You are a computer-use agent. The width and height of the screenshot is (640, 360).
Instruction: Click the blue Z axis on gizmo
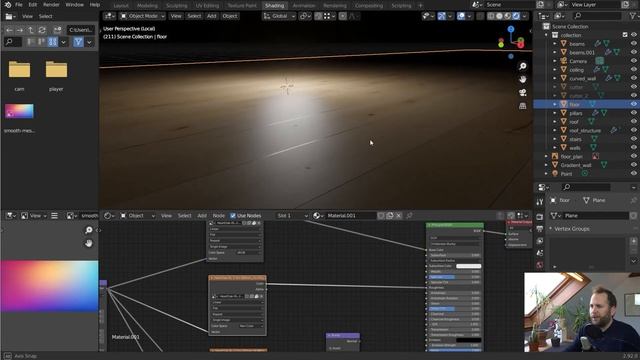point(511,29)
